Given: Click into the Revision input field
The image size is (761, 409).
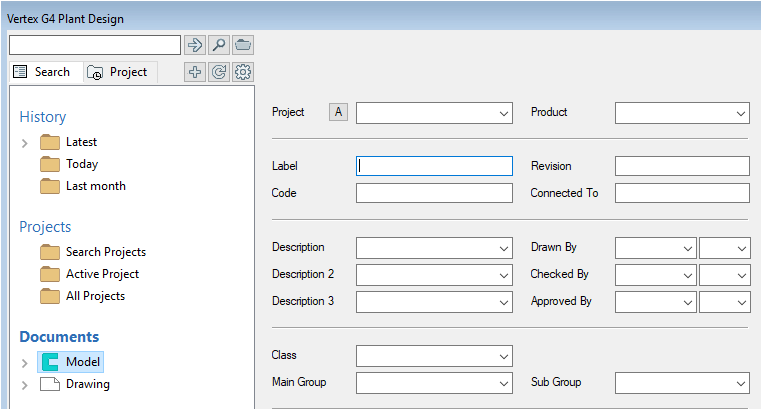Looking at the screenshot, I should (681, 166).
